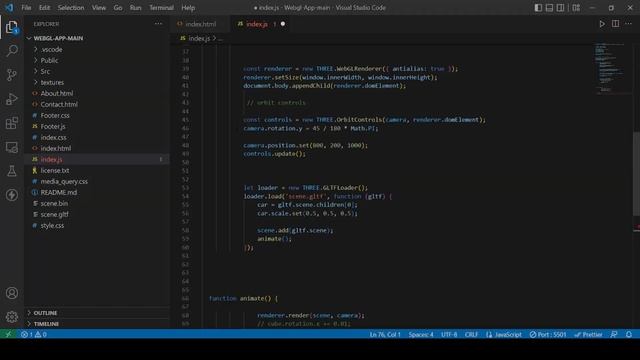Open the Testing flask view
Viewport: 640px width, 360px height.
coord(12,171)
